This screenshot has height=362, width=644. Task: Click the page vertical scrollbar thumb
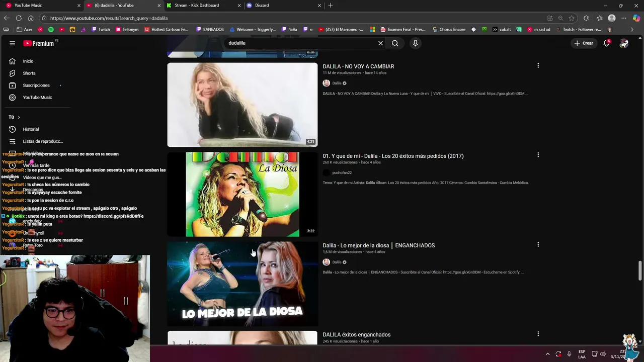point(640,271)
